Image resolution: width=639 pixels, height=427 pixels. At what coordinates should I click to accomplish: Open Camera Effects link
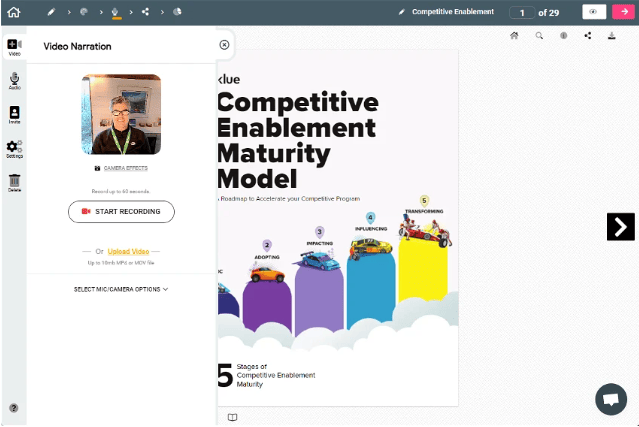(120, 168)
